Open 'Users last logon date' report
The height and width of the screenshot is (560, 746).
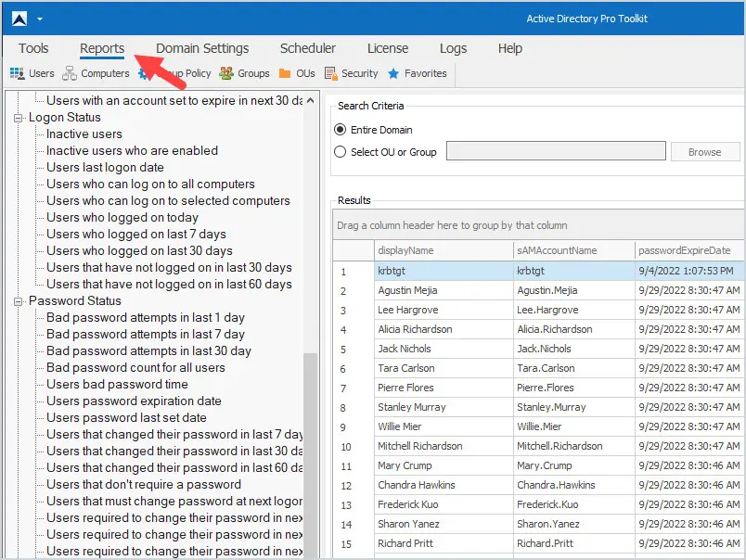105,167
